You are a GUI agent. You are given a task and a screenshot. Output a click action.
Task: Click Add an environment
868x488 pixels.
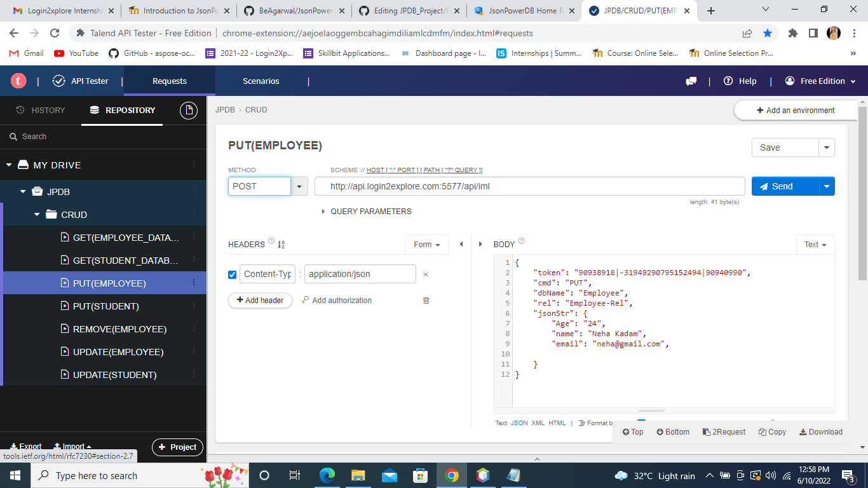(796, 110)
